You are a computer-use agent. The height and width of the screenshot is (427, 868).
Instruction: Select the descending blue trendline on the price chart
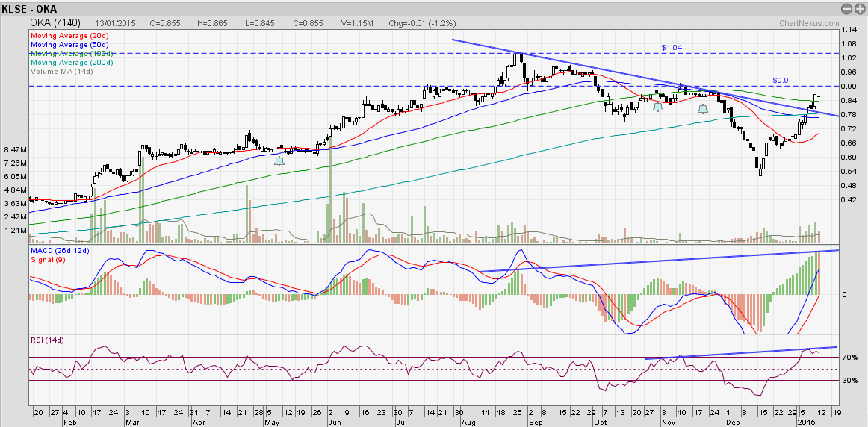pos(645,78)
